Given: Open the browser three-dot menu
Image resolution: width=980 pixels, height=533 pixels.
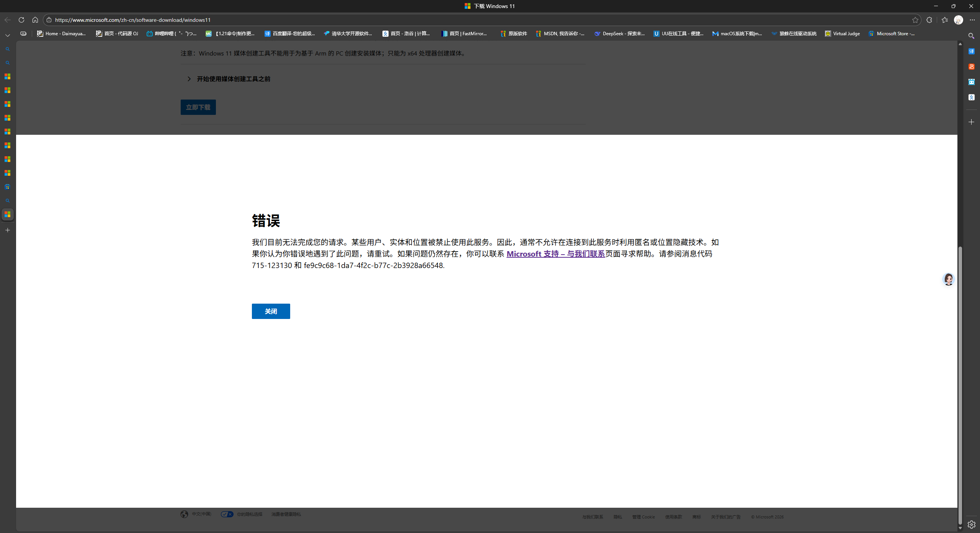Looking at the screenshot, I should click(x=972, y=20).
